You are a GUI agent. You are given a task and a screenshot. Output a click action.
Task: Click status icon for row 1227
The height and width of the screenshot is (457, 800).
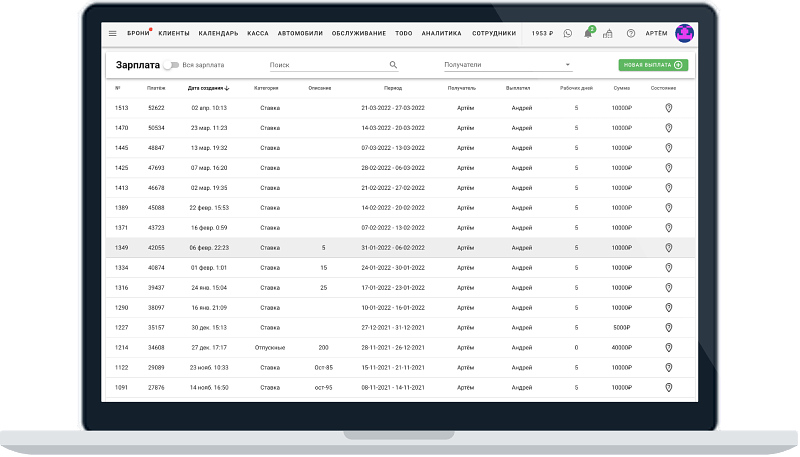(669, 327)
